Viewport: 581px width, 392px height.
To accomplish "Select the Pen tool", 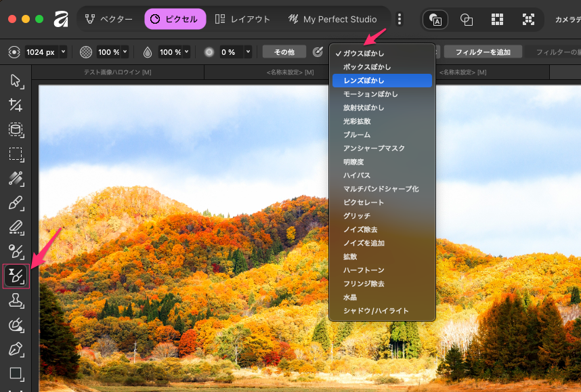I will point(16,349).
